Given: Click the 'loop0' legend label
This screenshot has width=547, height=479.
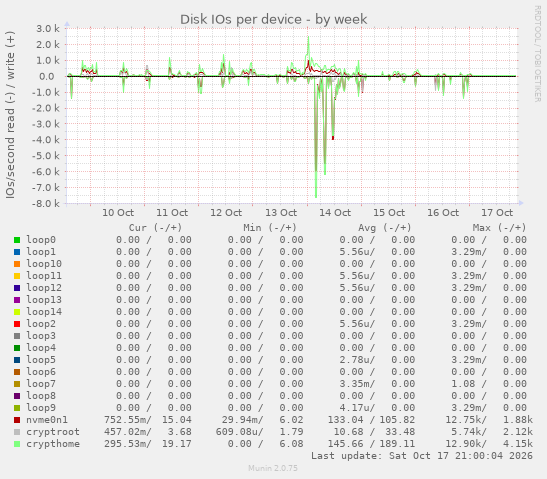Looking at the screenshot, I should tap(41, 240).
